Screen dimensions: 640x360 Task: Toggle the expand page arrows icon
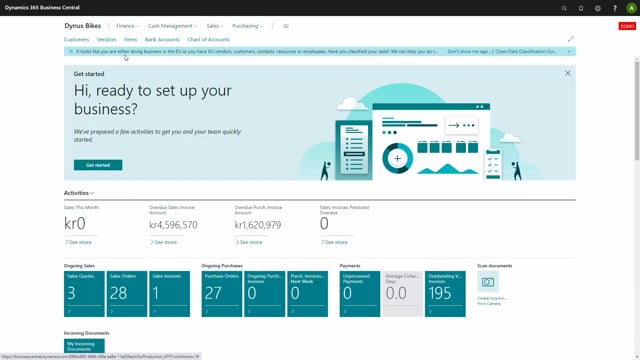pyautogui.click(x=571, y=39)
